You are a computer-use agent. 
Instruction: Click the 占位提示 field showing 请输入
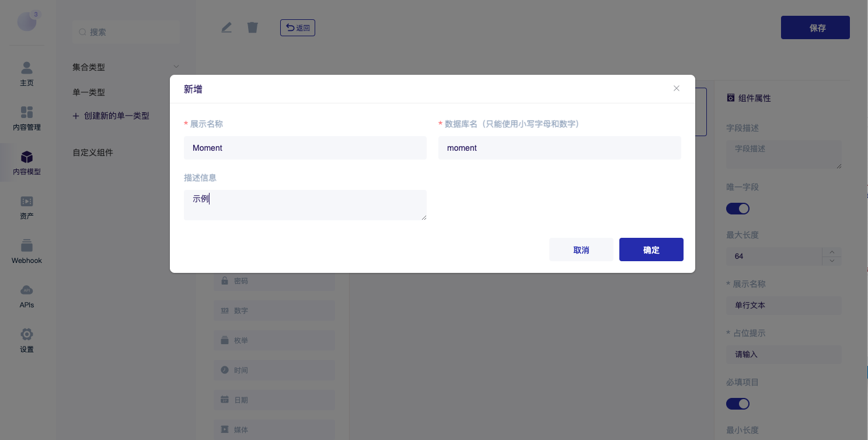[784, 354]
